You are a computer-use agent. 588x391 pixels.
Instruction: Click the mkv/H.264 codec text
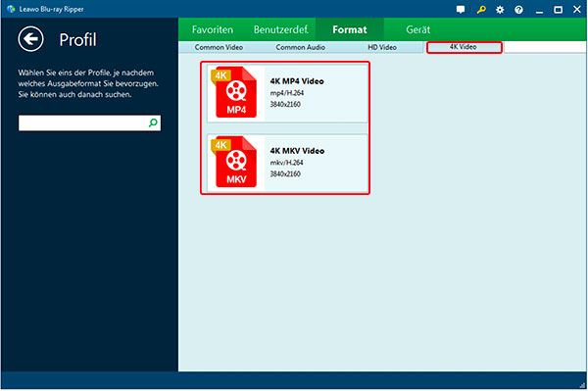[286, 163]
